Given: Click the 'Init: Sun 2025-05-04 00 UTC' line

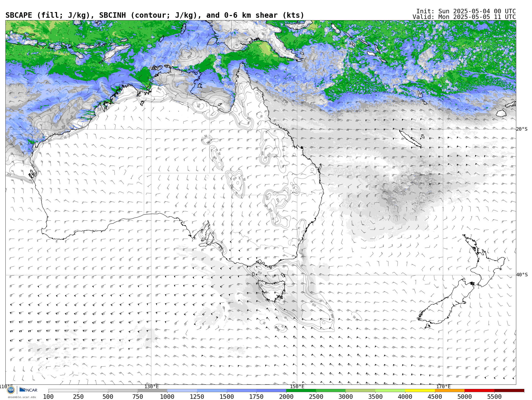Looking at the screenshot, I should click(466, 11).
